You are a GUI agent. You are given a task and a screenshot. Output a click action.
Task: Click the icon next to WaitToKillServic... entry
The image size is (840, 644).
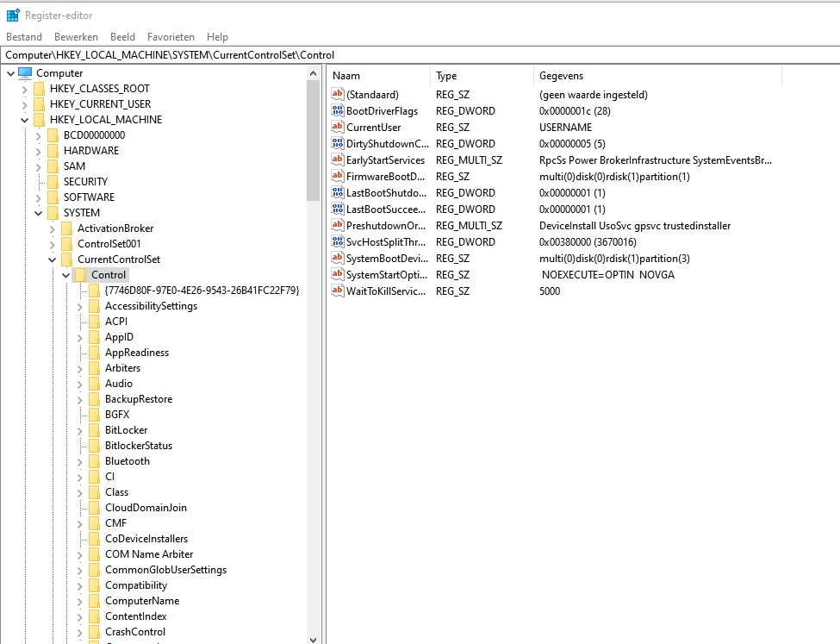click(338, 291)
